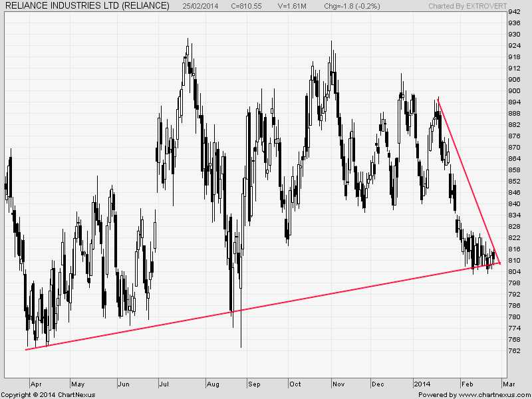Select the Sep label on time axis
This screenshot has height=399, width=532.
254,384
